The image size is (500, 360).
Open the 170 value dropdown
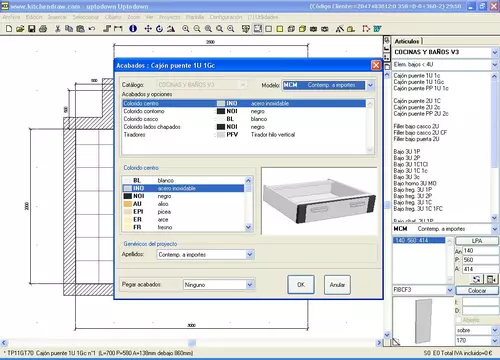tap(495, 341)
